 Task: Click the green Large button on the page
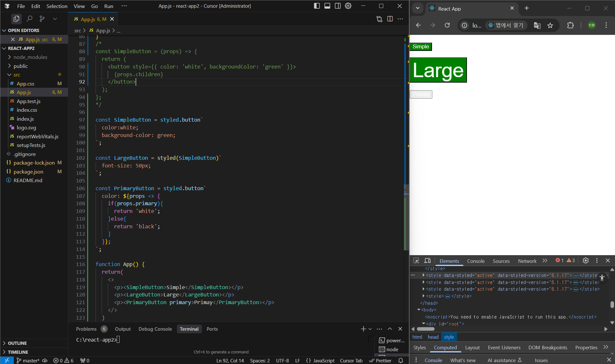tap(438, 70)
